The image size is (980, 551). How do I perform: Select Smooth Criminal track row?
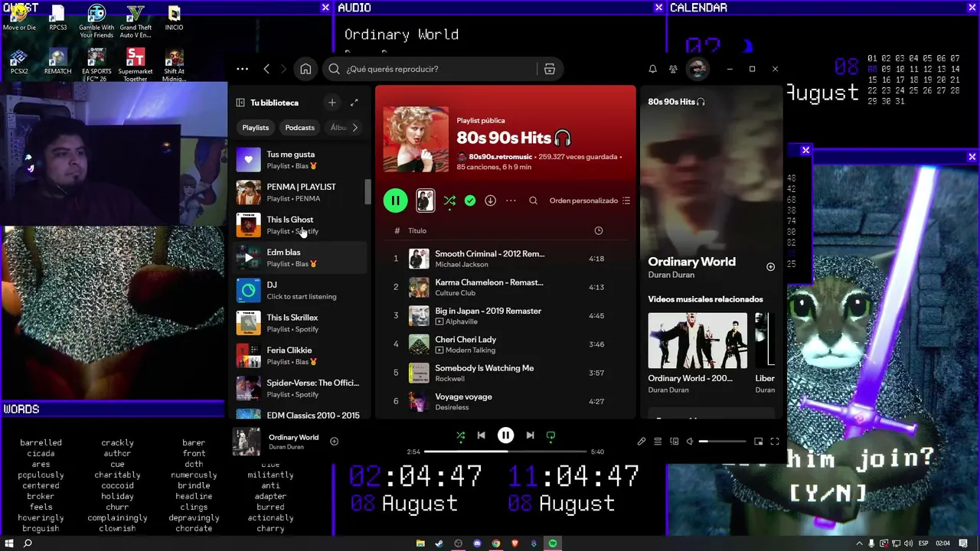pos(505,259)
